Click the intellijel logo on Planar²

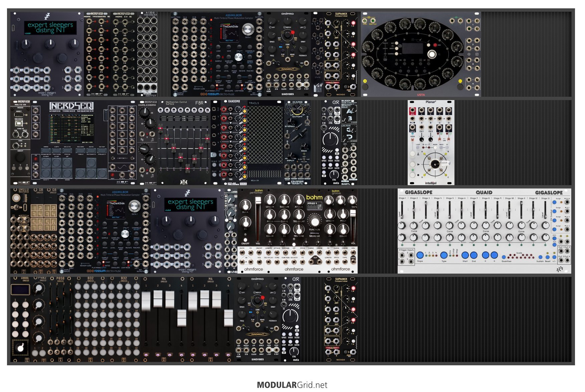click(x=431, y=183)
